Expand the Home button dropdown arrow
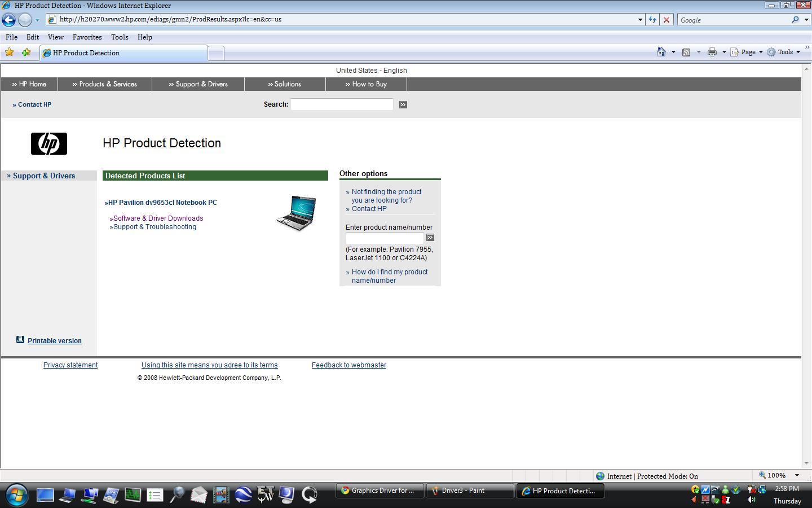This screenshot has width=812, height=508. click(673, 52)
